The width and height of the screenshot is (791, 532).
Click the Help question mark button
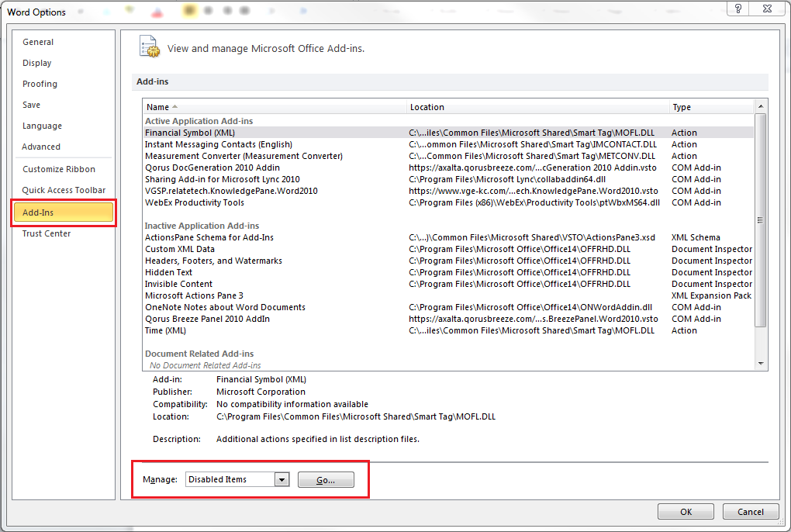[x=738, y=9]
